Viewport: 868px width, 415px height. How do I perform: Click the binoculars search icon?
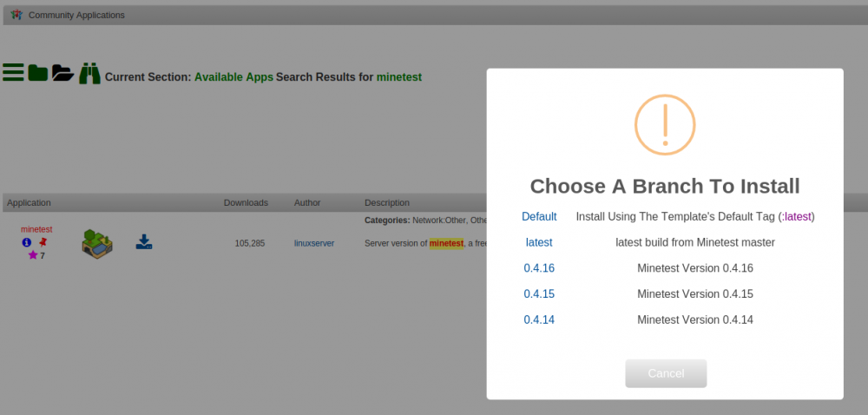(x=89, y=73)
